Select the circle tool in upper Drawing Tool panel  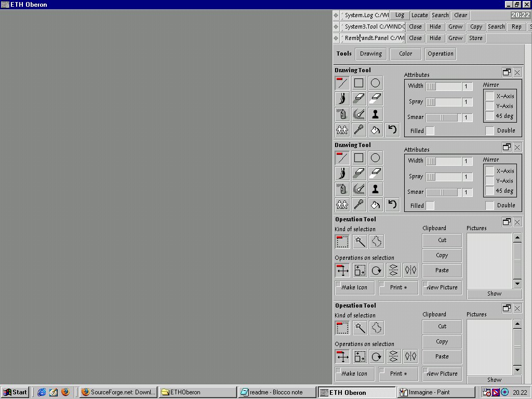[x=375, y=83]
